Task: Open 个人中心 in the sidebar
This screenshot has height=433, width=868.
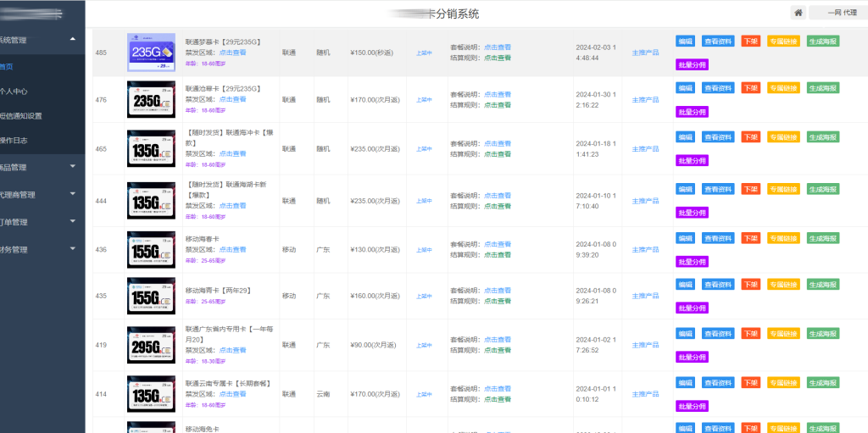Action: click(x=19, y=91)
